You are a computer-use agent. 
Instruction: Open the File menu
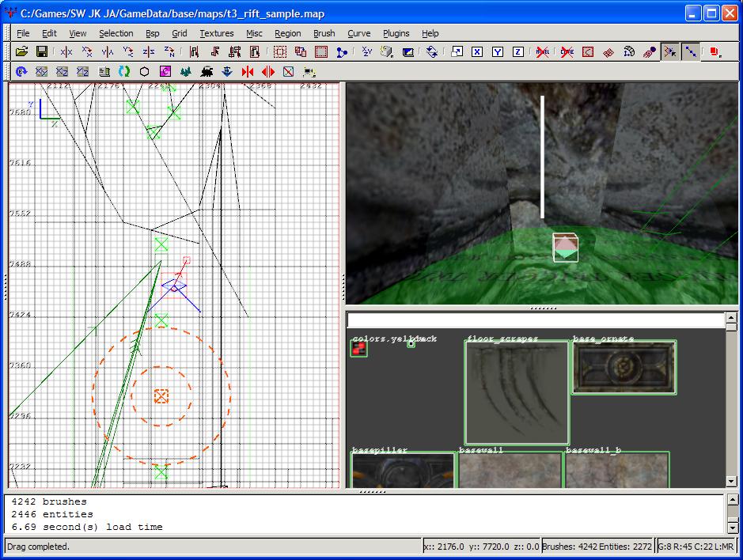click(23, 33)
